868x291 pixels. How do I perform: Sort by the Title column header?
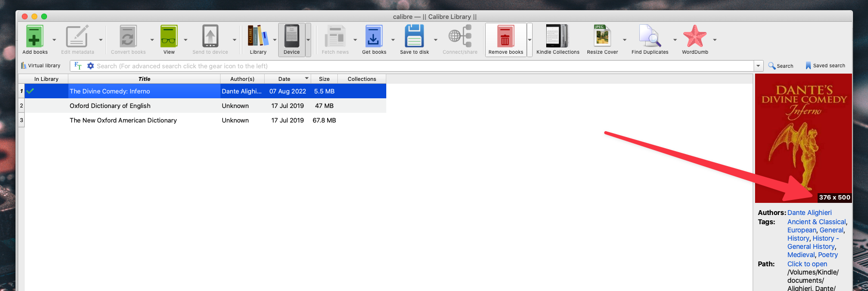click(144, 79)
